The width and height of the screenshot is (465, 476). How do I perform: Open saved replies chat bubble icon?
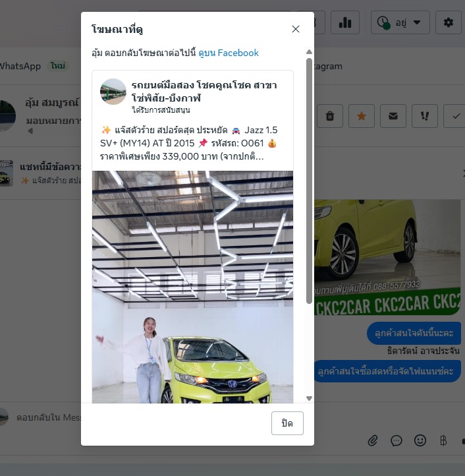[396, 440]
